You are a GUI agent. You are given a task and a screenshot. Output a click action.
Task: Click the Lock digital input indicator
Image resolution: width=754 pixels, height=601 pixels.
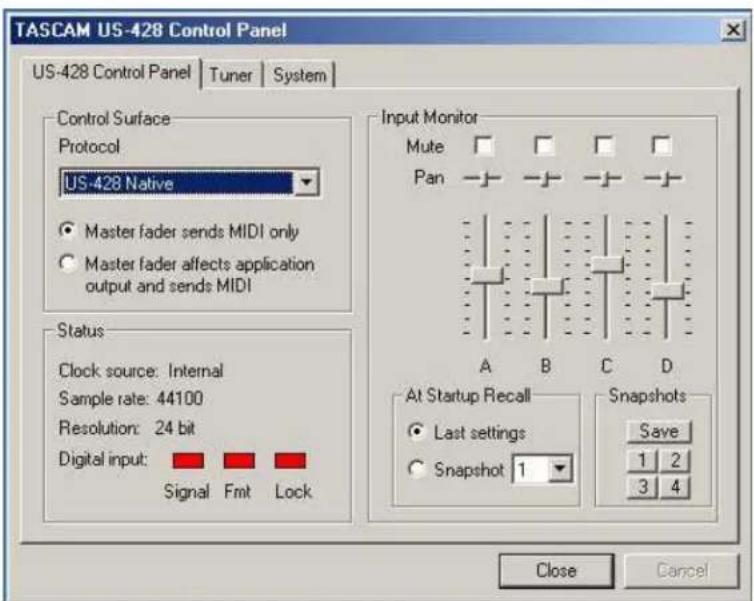point(290,461)
